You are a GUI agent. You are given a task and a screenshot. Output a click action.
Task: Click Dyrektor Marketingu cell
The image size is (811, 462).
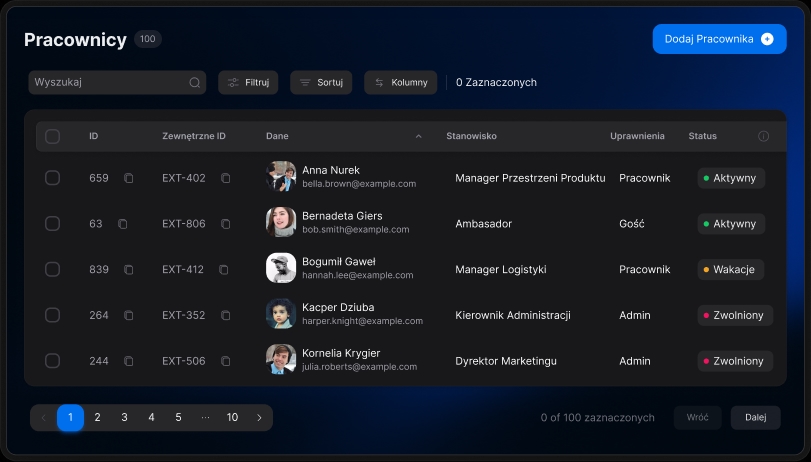click(506, 361)
